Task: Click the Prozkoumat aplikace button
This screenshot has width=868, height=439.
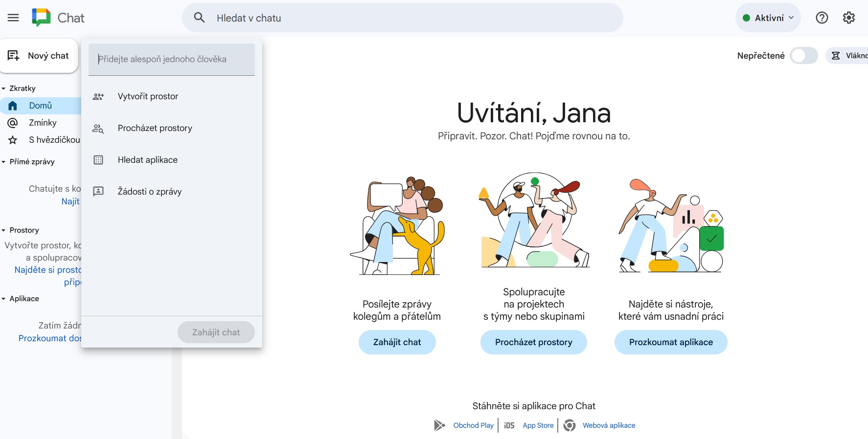Action: 670,342
